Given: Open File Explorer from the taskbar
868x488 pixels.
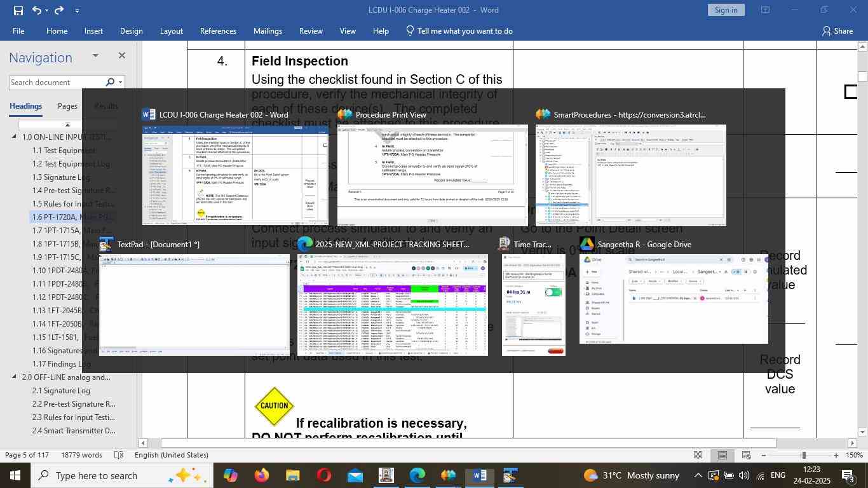Looking at the screenshot, I should point(292,475).
